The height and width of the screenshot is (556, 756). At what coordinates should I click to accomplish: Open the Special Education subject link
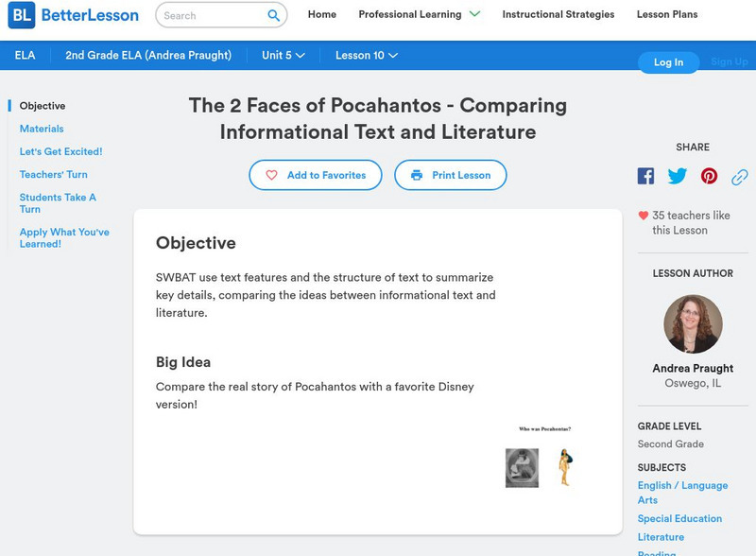click(x=679, y=518)
